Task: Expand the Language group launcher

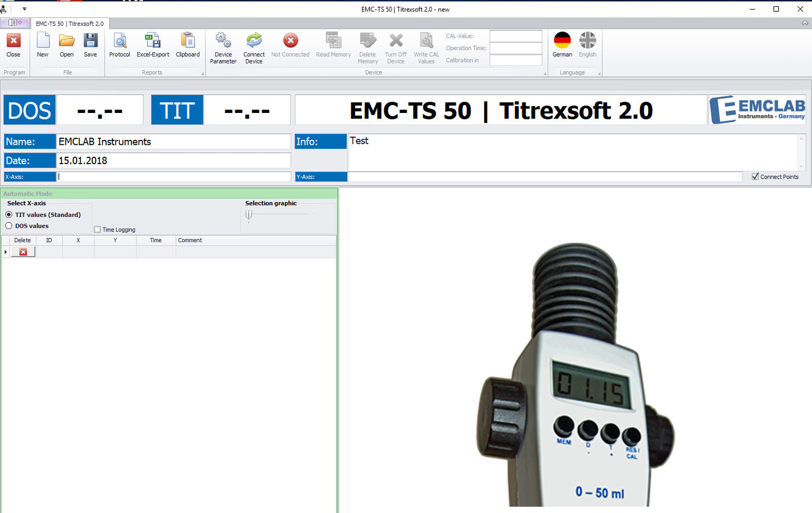Action: [x=599, y=74]
